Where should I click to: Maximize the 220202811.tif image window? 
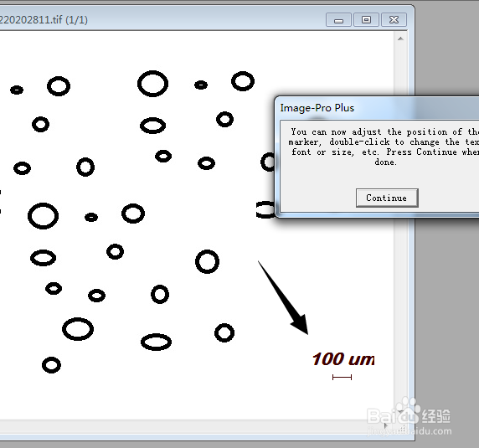[x=366, y=20]
